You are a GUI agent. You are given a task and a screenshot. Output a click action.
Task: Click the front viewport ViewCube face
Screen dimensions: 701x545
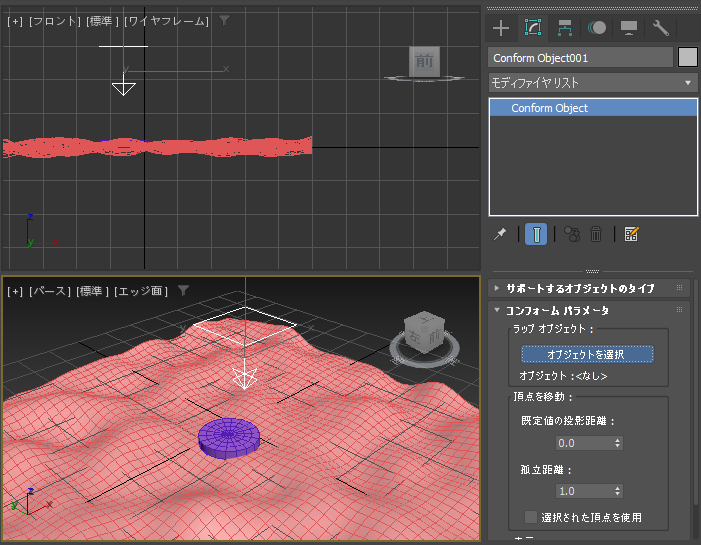424,62
